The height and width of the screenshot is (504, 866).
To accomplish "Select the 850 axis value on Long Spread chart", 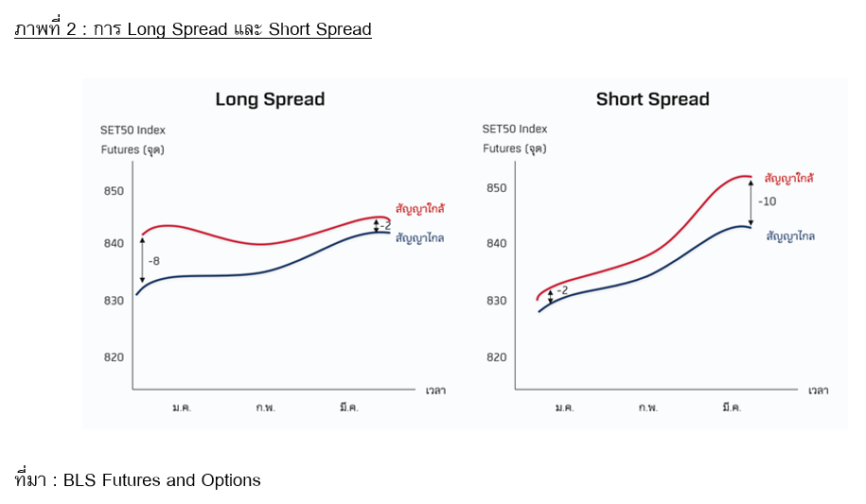I will [x=114, y=191].
